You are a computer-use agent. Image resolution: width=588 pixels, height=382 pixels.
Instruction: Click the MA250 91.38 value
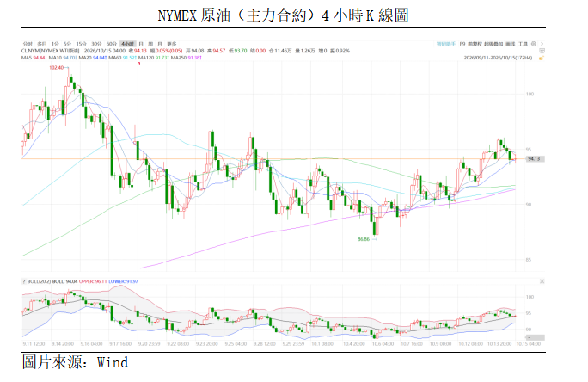coord(187,58)
